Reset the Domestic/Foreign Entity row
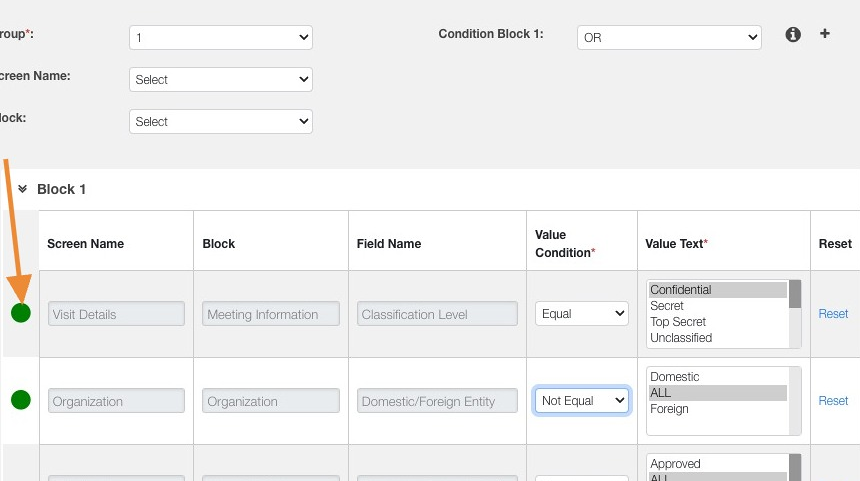Viewport: 860px width, 481px height. click(833, 400)
